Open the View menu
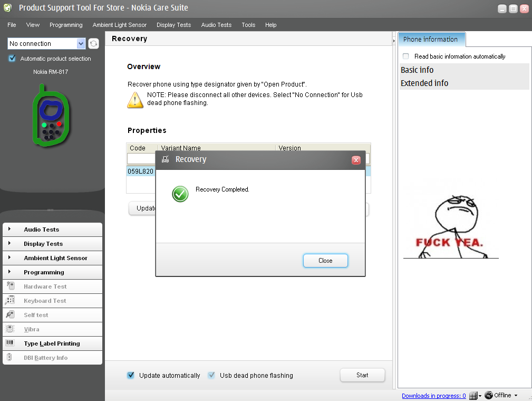The height and width of the screenshot is (401, 532). click(33, 25)
